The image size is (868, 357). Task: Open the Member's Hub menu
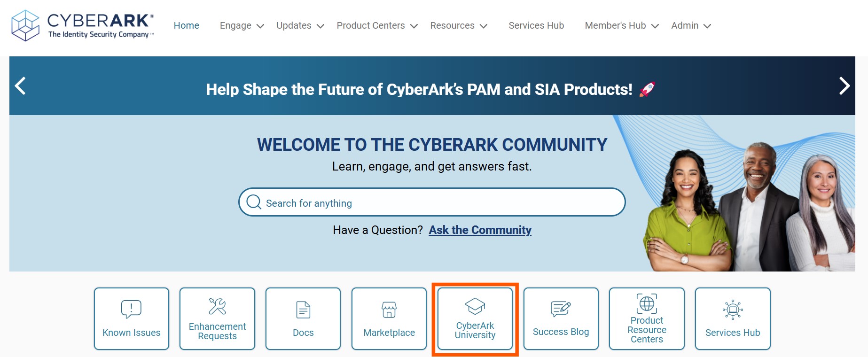tap(615, 25)
